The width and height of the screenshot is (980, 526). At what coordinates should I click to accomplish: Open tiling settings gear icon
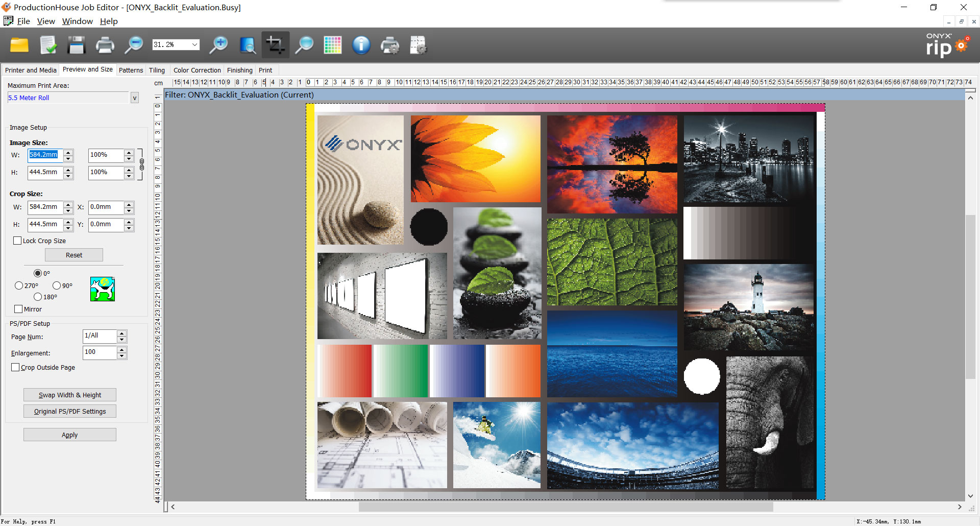click(x=418, y=45)
